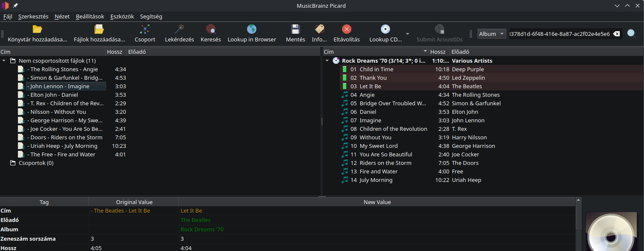Click the folder icon of Csoportok (0)
Viewport: 644px width, 251px height.
[13, 163]
